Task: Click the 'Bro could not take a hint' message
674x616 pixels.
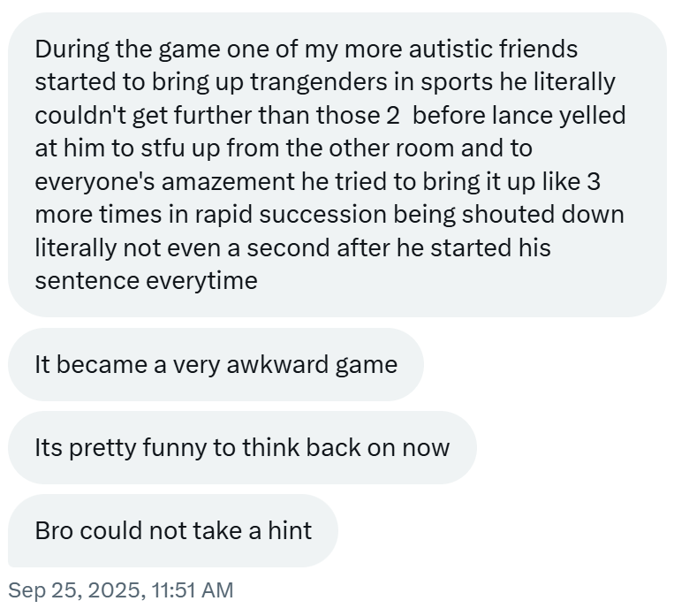Action: click(x=173, y=530)
